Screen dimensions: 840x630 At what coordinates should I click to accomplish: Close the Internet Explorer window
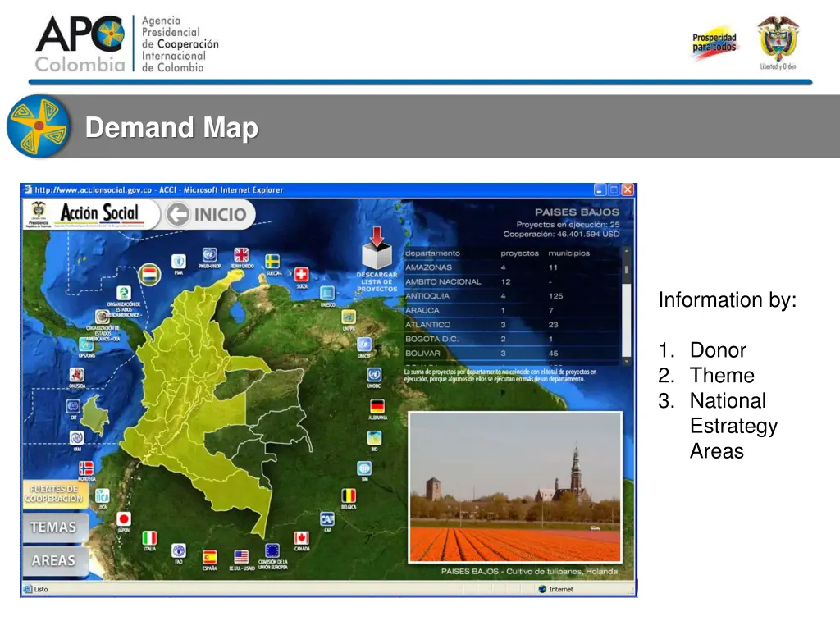[x=628, y=189]
